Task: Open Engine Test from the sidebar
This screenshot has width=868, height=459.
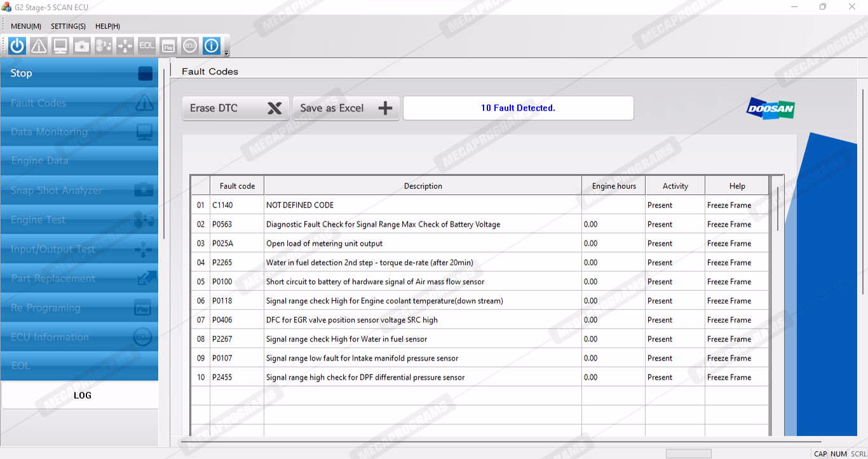Action: (79, 219)
